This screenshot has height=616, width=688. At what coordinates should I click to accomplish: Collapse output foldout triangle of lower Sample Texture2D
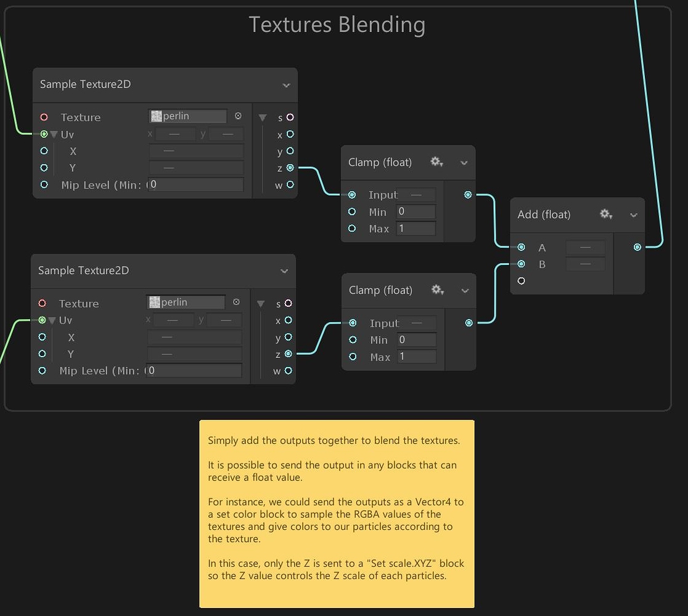click(261, 304)
